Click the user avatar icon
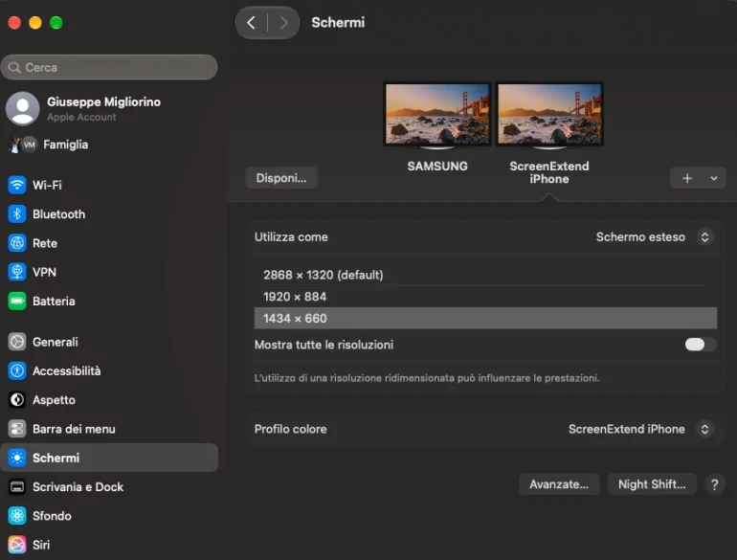The width and height of the screenshot is (737, 560). click(x=23, y=108)
